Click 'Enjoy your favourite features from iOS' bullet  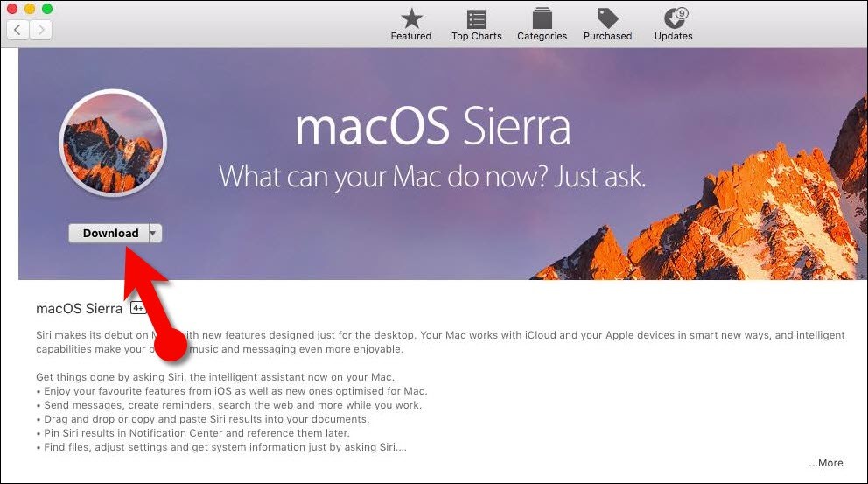coord(232,391)
